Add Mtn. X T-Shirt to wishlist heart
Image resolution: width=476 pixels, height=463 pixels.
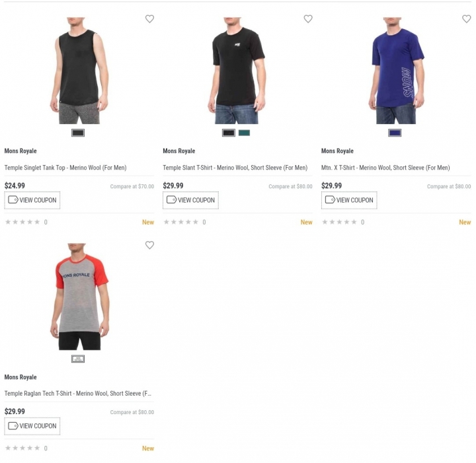point(466,18)
